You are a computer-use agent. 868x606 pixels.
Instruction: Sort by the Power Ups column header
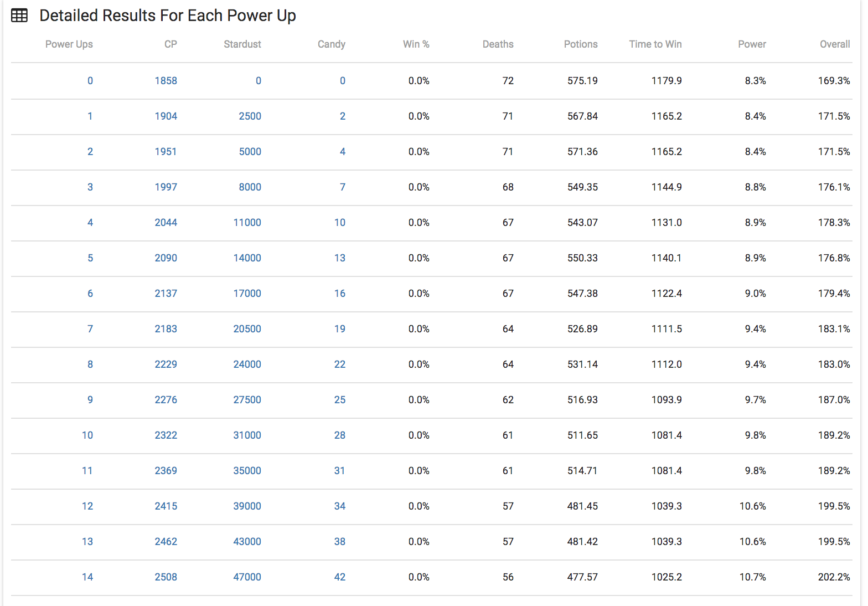(x=69, y=44)
